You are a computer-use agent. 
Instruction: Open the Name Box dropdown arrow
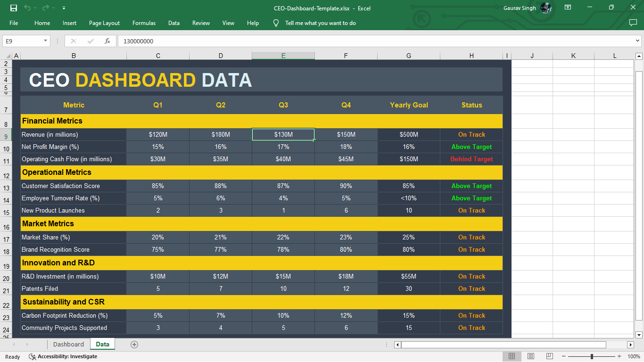(x=46, y=41)
